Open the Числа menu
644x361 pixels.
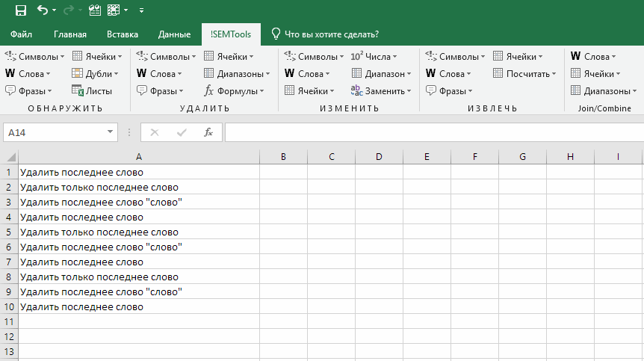[x=374, y=57]
